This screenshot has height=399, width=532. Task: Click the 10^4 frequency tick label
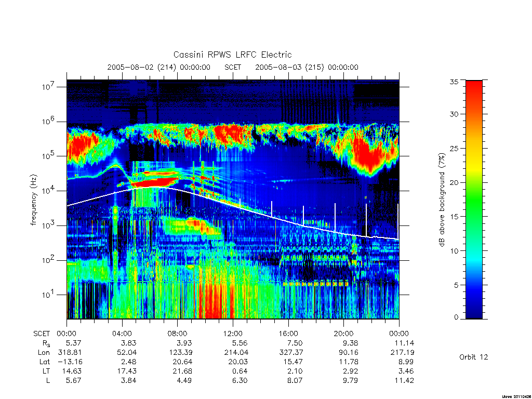pos(49,191)
